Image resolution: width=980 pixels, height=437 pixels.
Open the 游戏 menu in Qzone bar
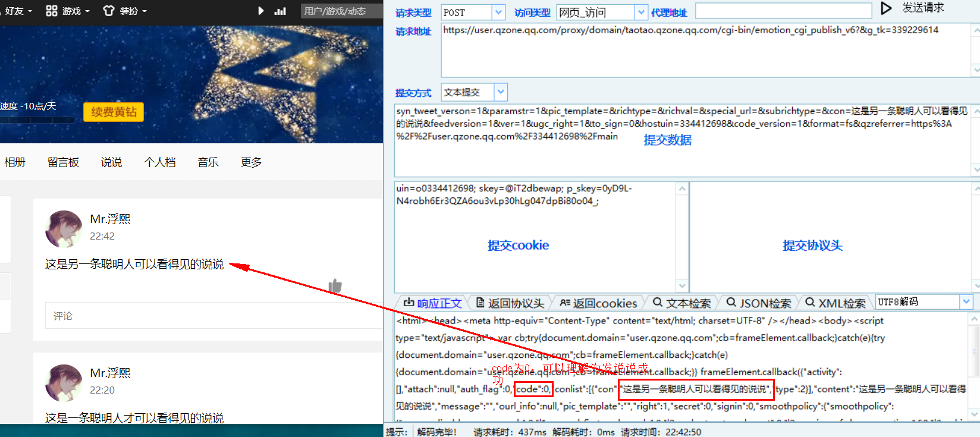[x=68, y=11]
